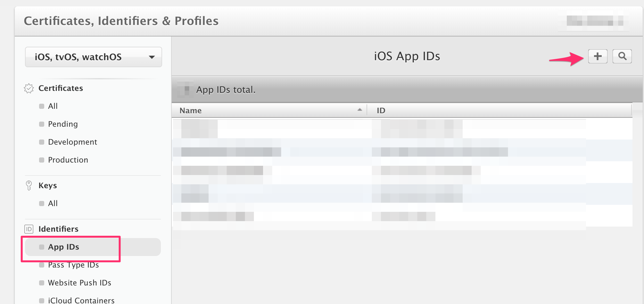
Task: Click the Identifiers ID icon
Action: [29, 229]
